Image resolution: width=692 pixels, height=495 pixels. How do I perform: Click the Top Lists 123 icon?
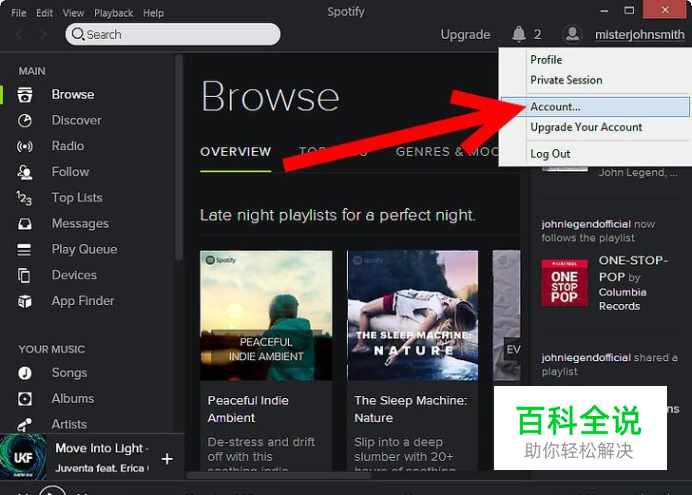[x=24, y=198]
